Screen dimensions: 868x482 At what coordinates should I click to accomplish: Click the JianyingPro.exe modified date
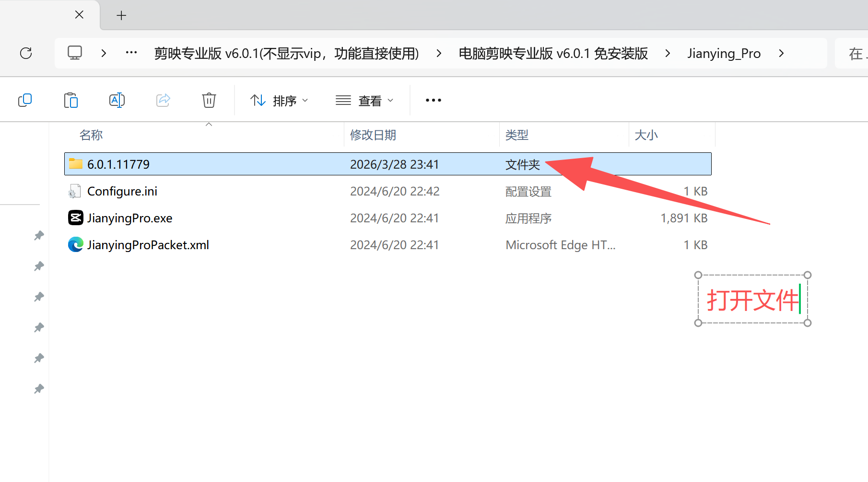click(395, 218)
